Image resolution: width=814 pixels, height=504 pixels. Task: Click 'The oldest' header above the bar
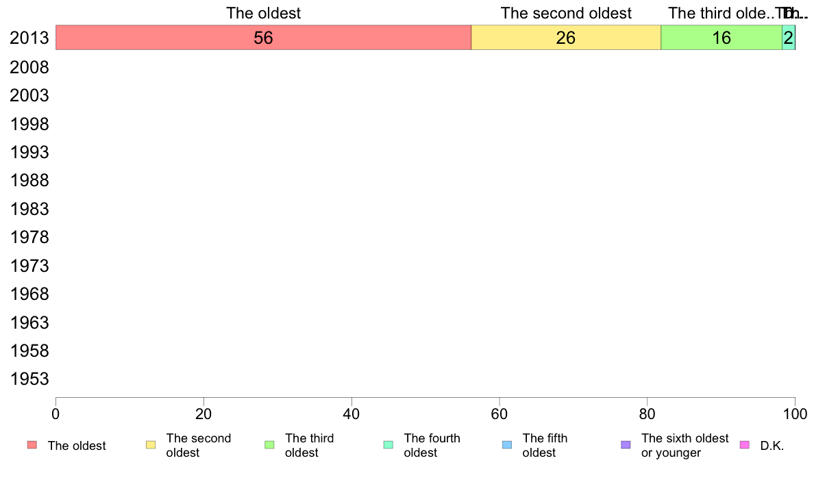click(x=263, y=13)
